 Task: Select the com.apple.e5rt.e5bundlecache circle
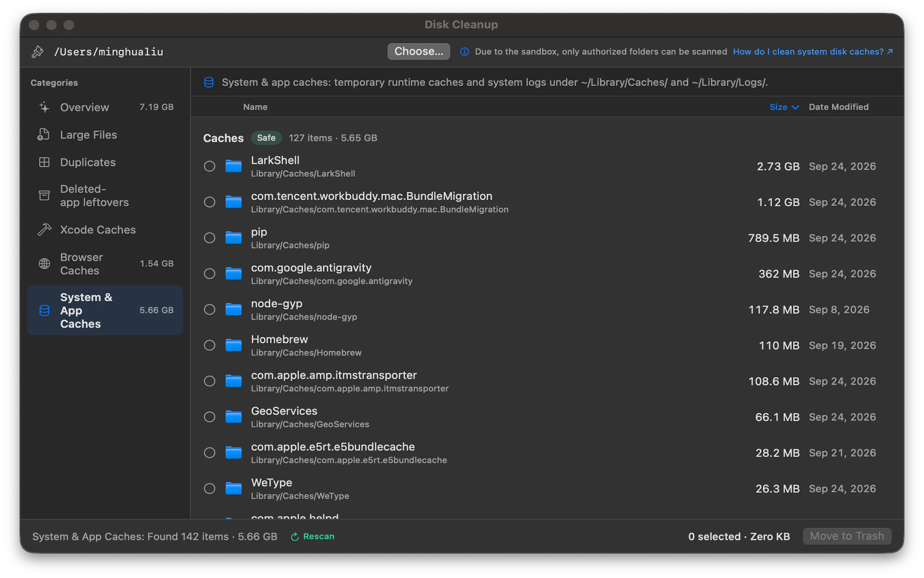[x=209, y=453]
